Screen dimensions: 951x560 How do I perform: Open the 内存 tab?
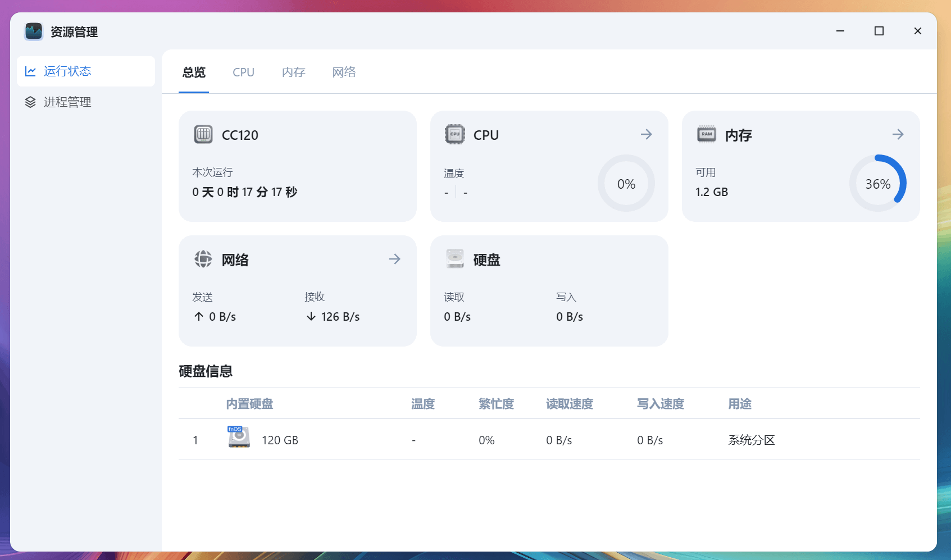pyautogui.click(x=293, y=72)
